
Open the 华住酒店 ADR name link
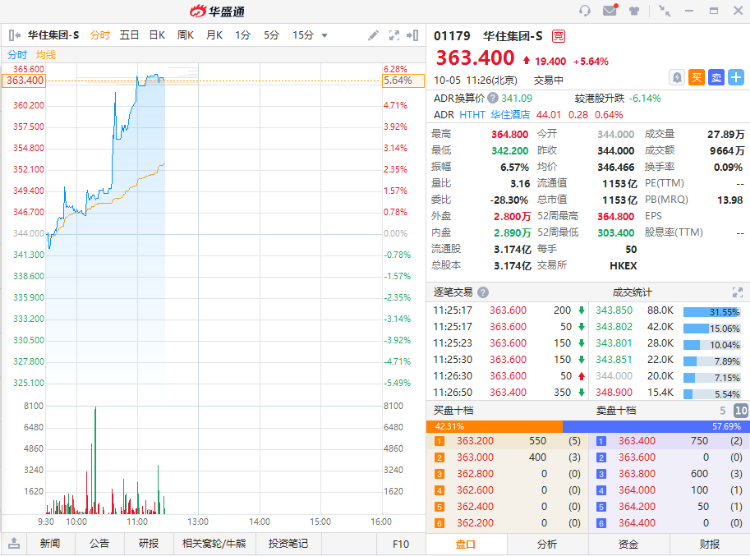tap(510, 115)
